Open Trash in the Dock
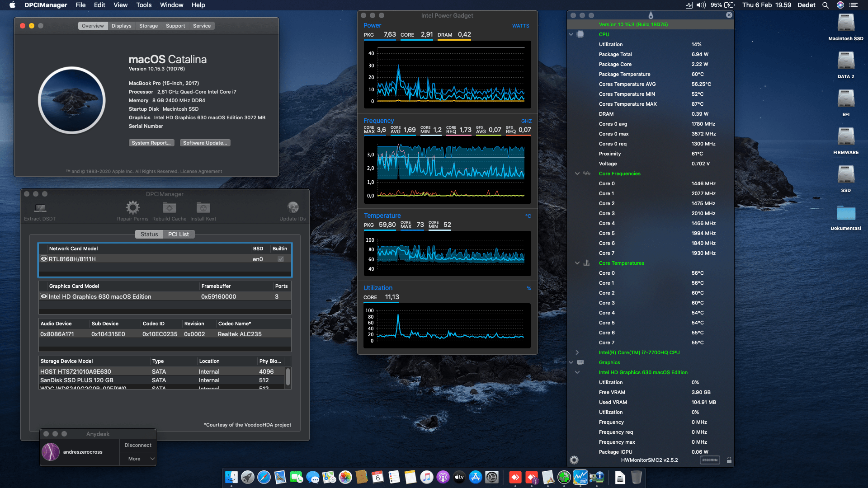Image resolution: width=868 pixels, height=488 pixels. (637, 477)
